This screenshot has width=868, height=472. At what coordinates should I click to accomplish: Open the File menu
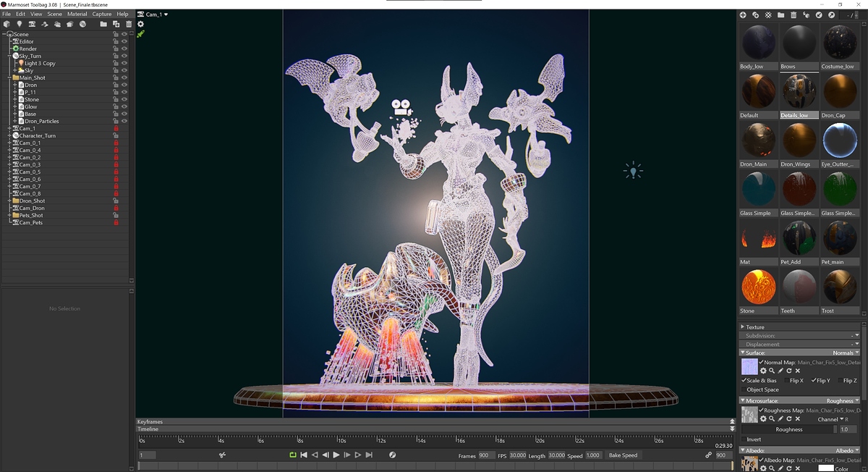tap(7, 14)
